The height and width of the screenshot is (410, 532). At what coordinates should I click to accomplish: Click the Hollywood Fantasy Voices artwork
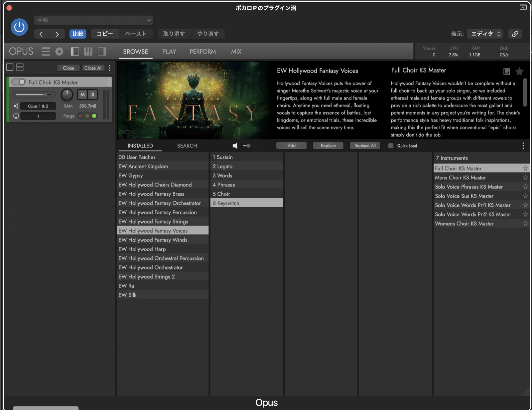point(195,100)
